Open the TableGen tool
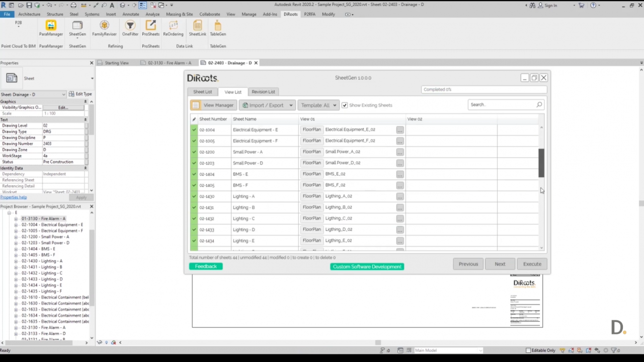644x362 pixels. coord(218,28)
